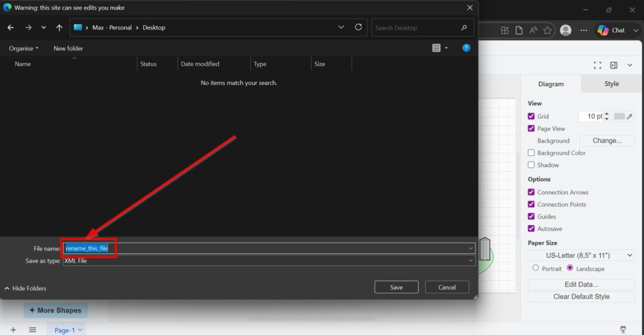Screen dimensions: 644x335
Task: Open the Save as type dropdown
Action: tap(269, 260)
